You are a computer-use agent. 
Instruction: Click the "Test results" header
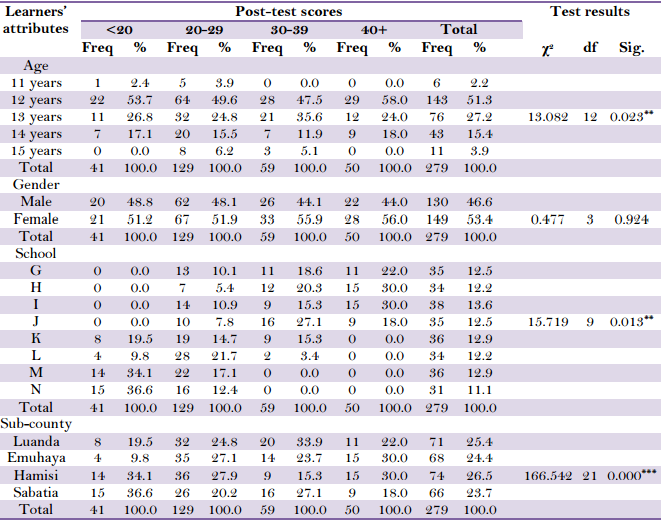(590, 11)
